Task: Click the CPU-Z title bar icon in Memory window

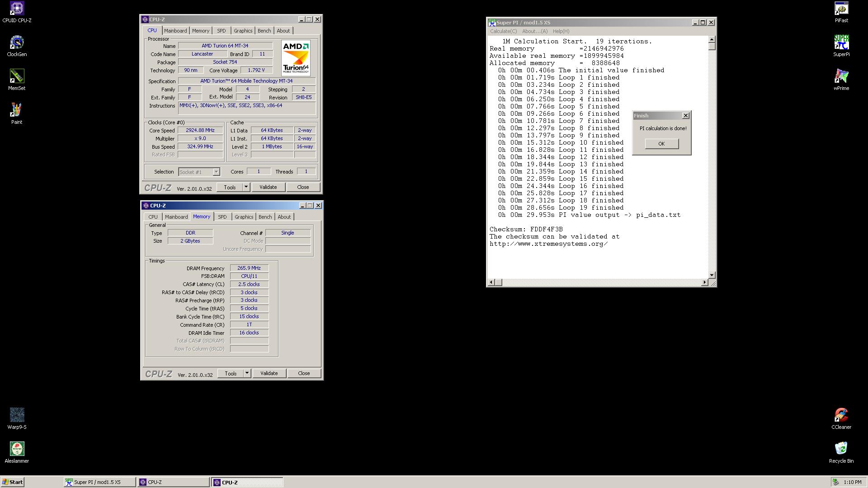Action: tap(146, 206)
